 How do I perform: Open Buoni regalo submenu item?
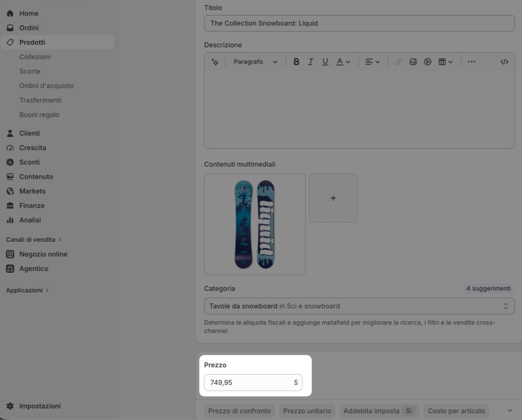39,115
